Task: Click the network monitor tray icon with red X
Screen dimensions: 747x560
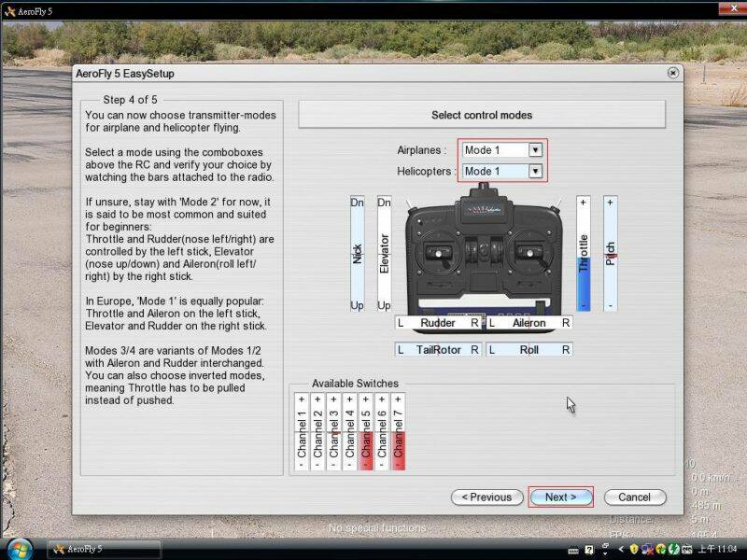Action: (647, 549)
